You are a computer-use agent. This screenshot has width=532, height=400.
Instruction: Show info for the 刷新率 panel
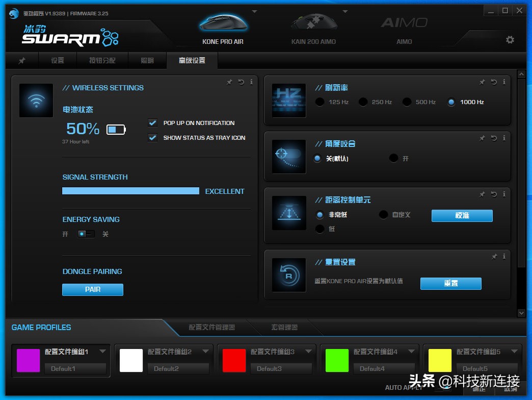click(x=504, y=82)
